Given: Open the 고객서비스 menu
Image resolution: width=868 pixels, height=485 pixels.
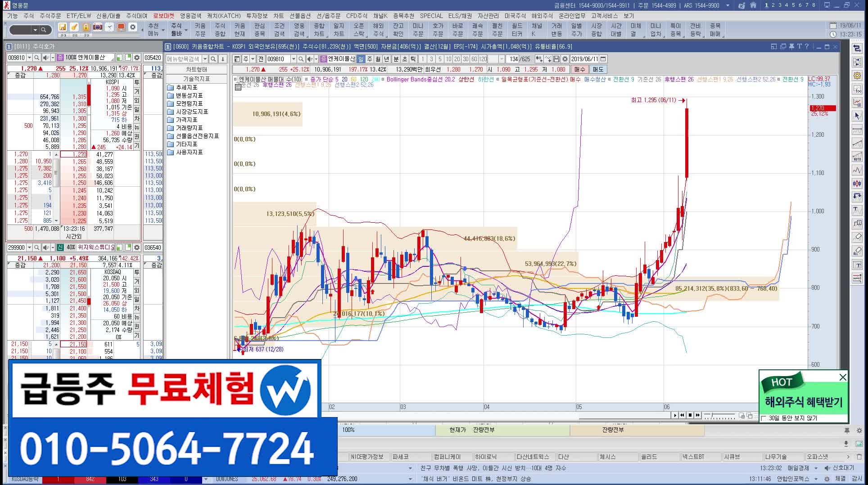Looking at the screenshot, I should (605, 16).
